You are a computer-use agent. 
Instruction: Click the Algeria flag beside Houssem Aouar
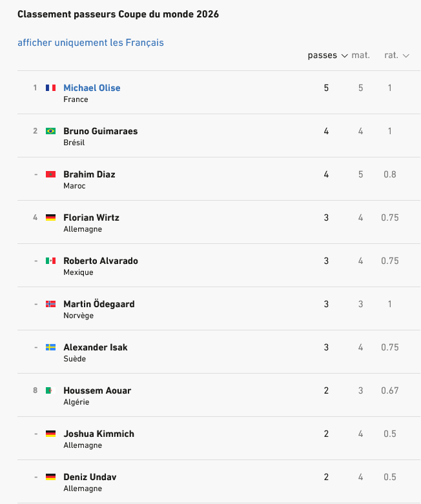(50, 390)
